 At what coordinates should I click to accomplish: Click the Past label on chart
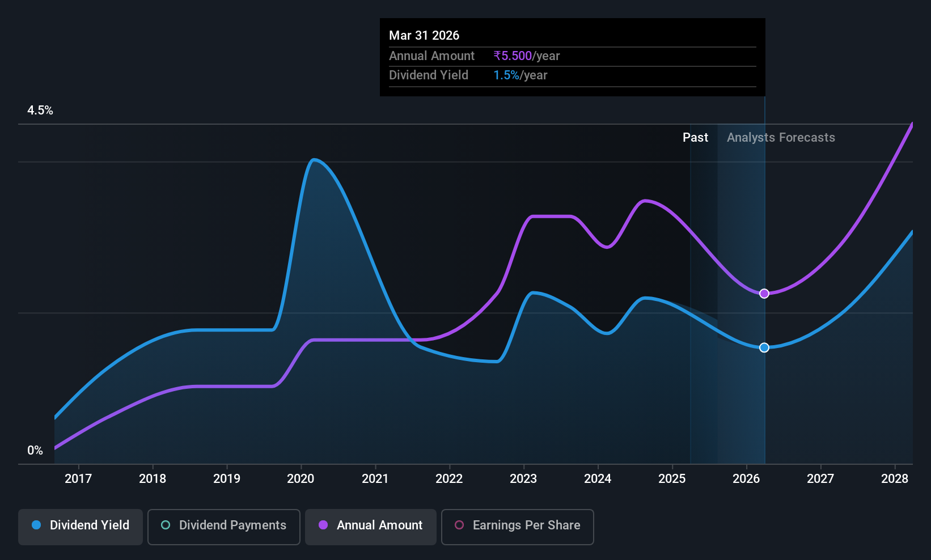(695, 137)
